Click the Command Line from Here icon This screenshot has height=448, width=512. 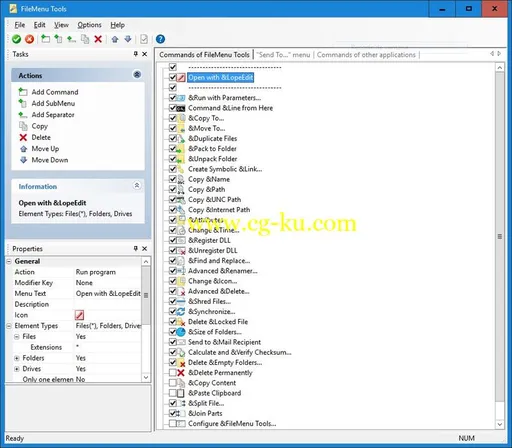tap(181, 108)
